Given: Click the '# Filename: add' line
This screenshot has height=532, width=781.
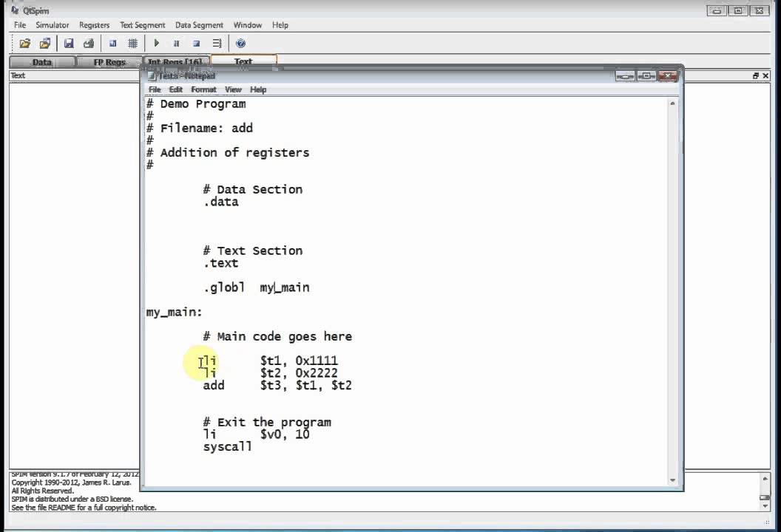Looking at the screenshot, I should [200, 129].
